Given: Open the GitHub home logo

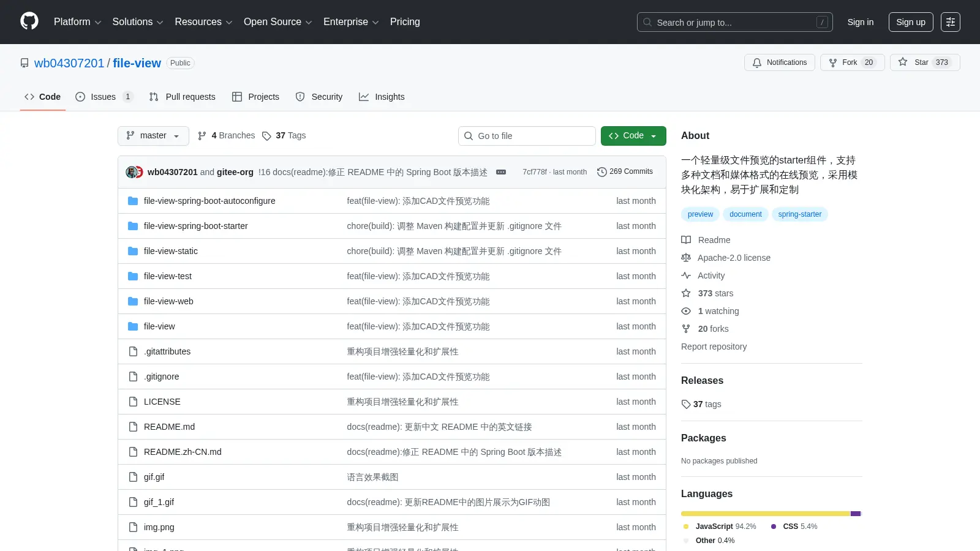Looking at the screenshot, I should point(29,21).
